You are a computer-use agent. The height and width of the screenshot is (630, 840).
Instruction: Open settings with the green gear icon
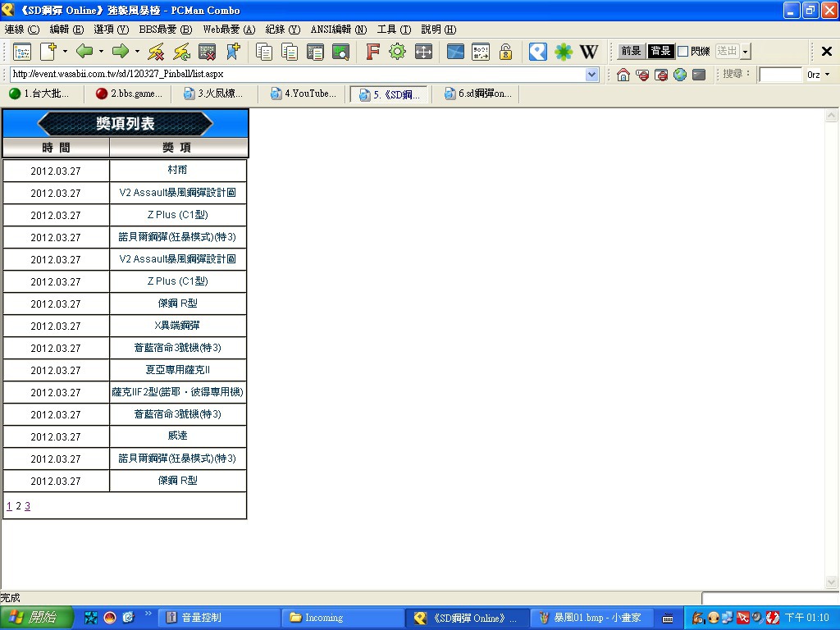(x=398, y=52)
